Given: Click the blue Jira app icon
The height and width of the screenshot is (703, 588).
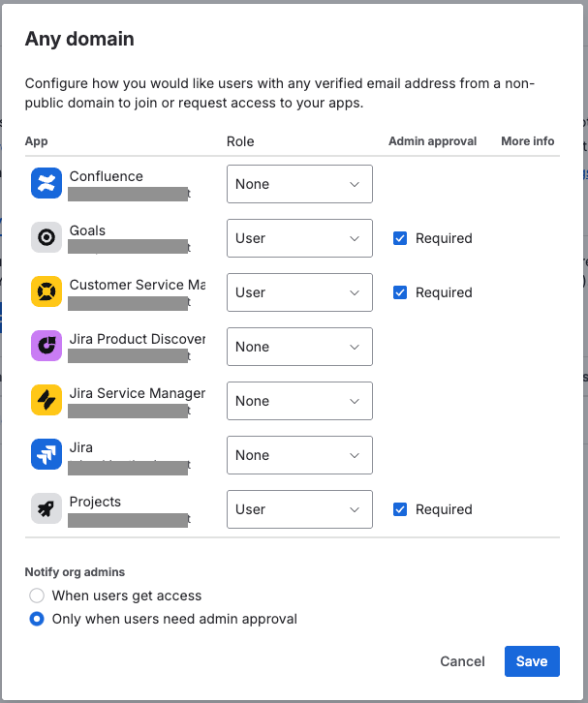Looking at the screenshot, I should (x=46, y=454).
